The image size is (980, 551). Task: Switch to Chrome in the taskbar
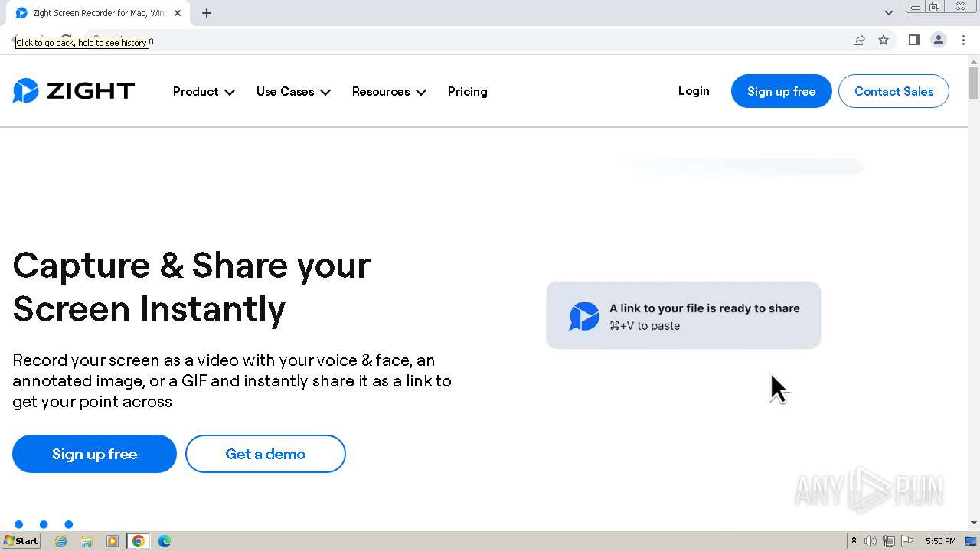point(139,541)
